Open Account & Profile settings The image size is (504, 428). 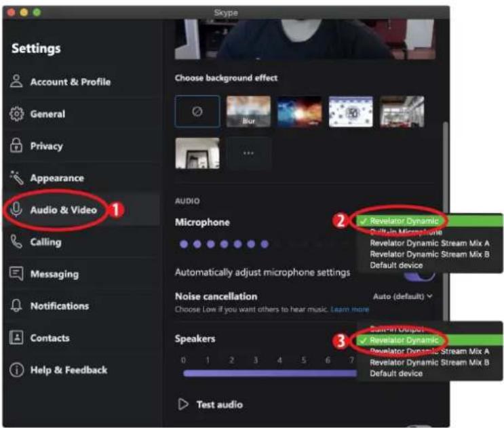coord(82,81)
